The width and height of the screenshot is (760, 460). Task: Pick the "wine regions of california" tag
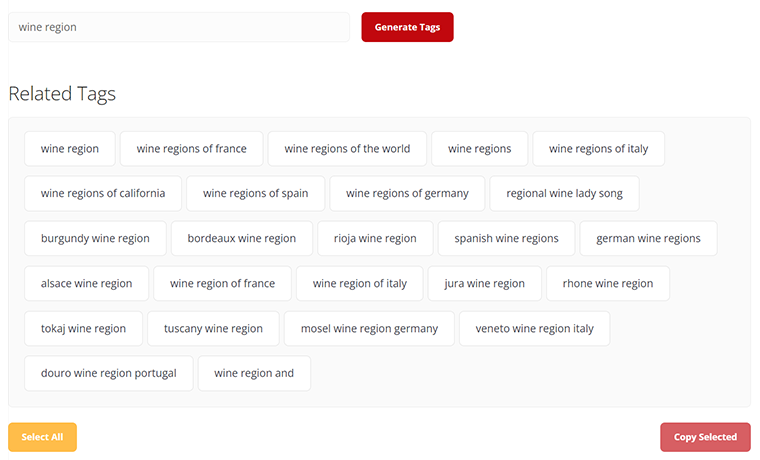pyautogui.click(x=103, y=193)
